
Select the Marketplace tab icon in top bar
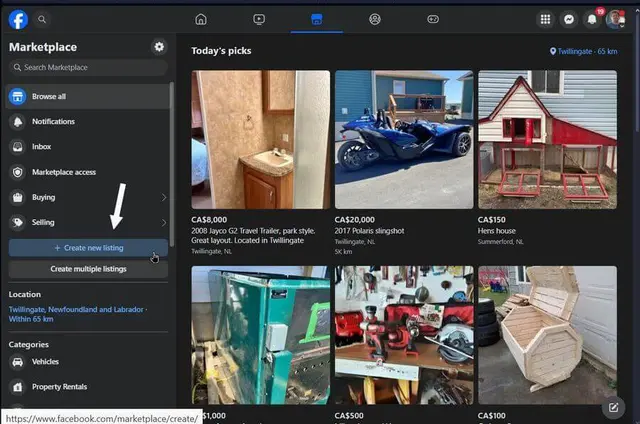[317, 19]
